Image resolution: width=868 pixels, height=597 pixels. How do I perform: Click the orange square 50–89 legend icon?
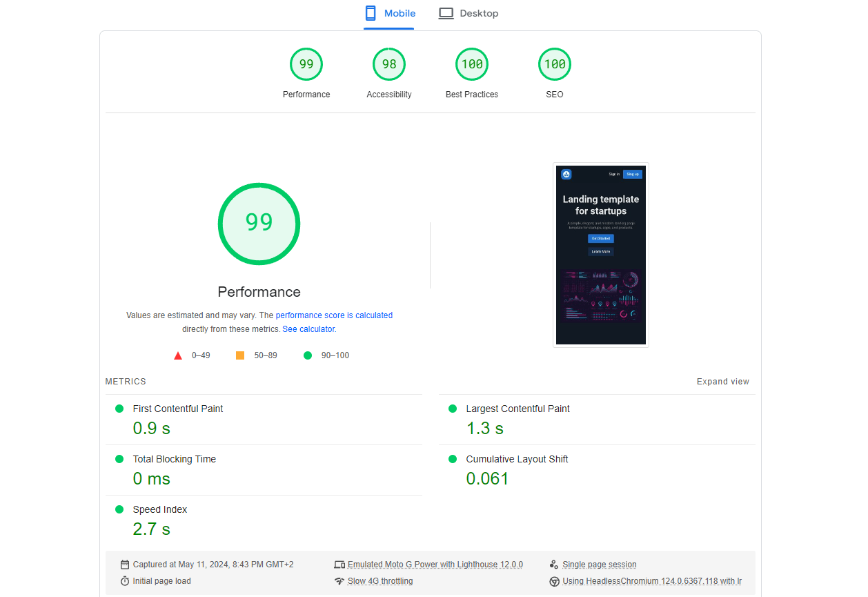click(x=240, y=355)
